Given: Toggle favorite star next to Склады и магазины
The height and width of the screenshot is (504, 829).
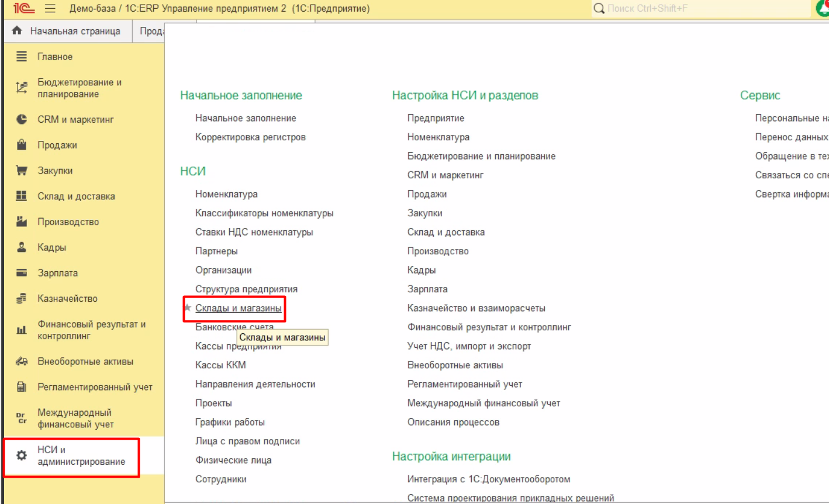Looking at the screenshot, I should click(x=188, y=308).
